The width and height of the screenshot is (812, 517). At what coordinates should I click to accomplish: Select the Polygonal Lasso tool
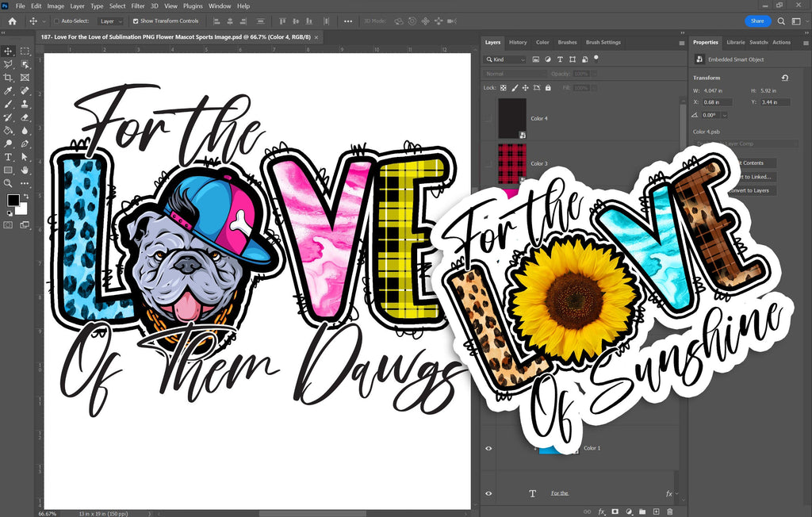click(8, 64)
